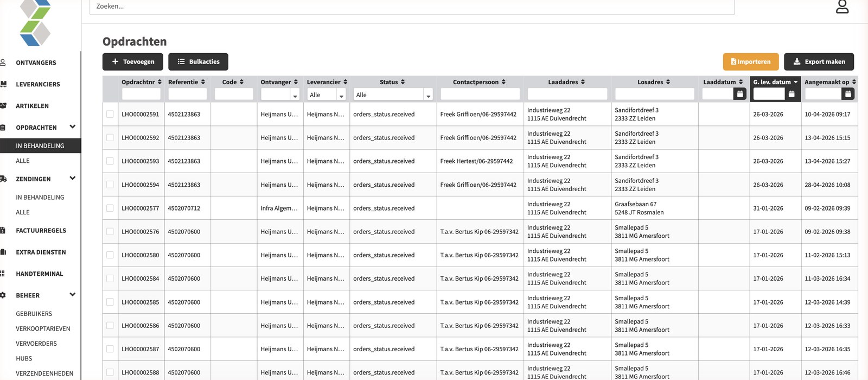Tick checkbox for order LHO00002591
Screen dimensions: 868x380
[110, 114]
